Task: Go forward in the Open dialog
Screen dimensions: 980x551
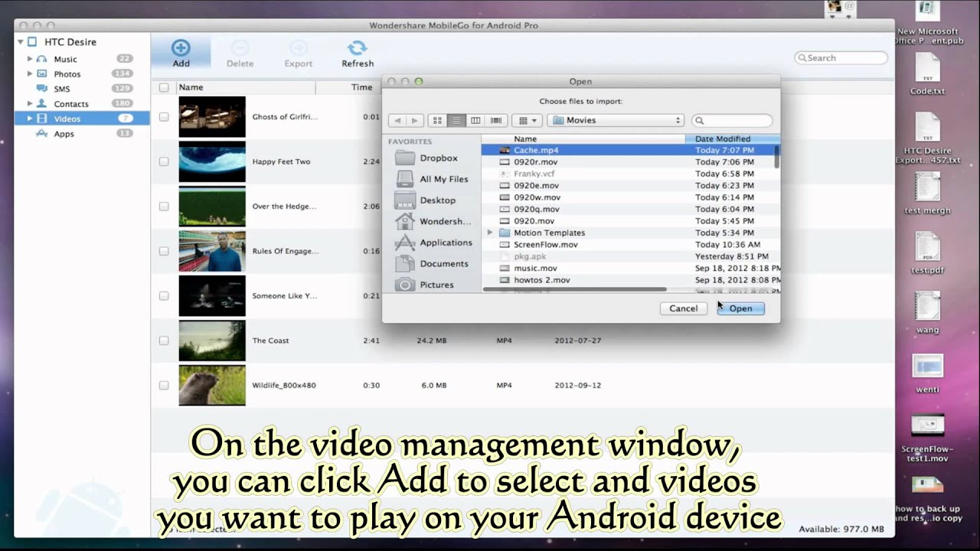Action: [415, 120]
